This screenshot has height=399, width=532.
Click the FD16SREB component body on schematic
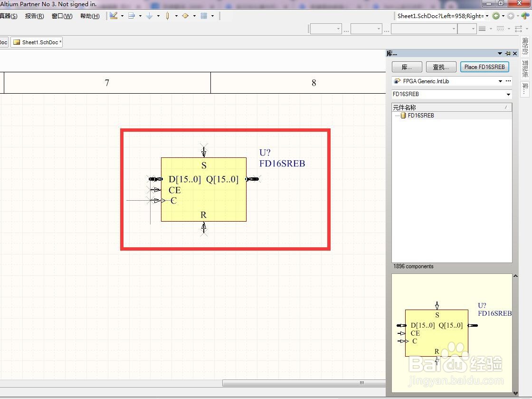204,189
